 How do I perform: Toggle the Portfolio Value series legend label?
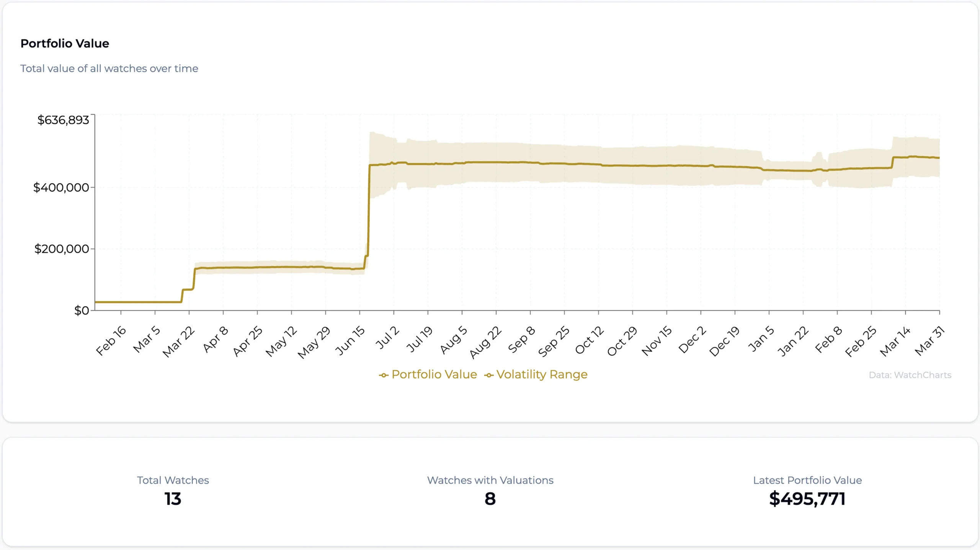coord(434,374)
